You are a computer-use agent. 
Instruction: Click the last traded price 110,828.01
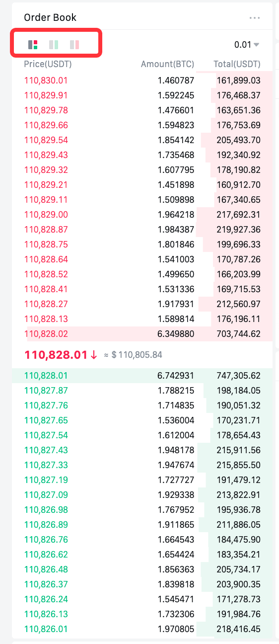coord(56,355)
